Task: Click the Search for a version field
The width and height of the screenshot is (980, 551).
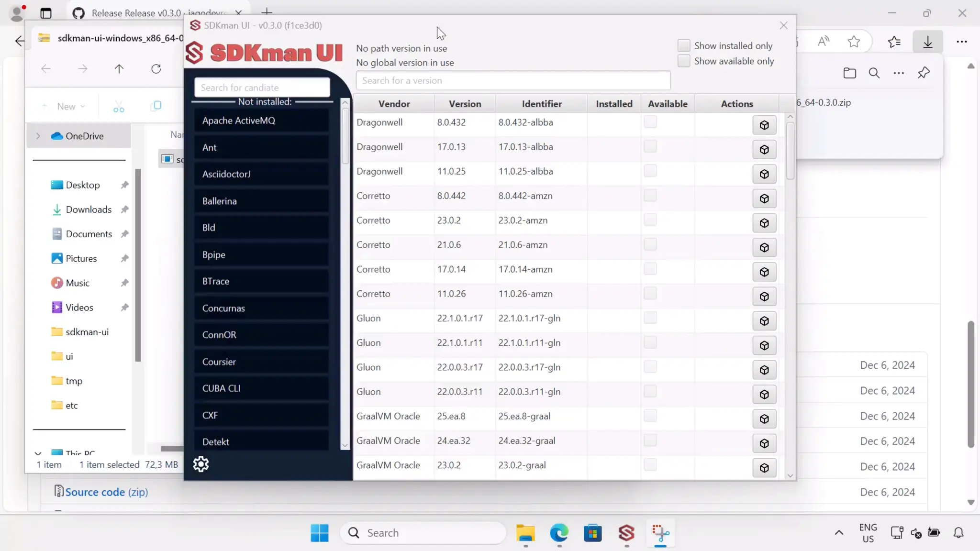Action: tap(512, 81)
